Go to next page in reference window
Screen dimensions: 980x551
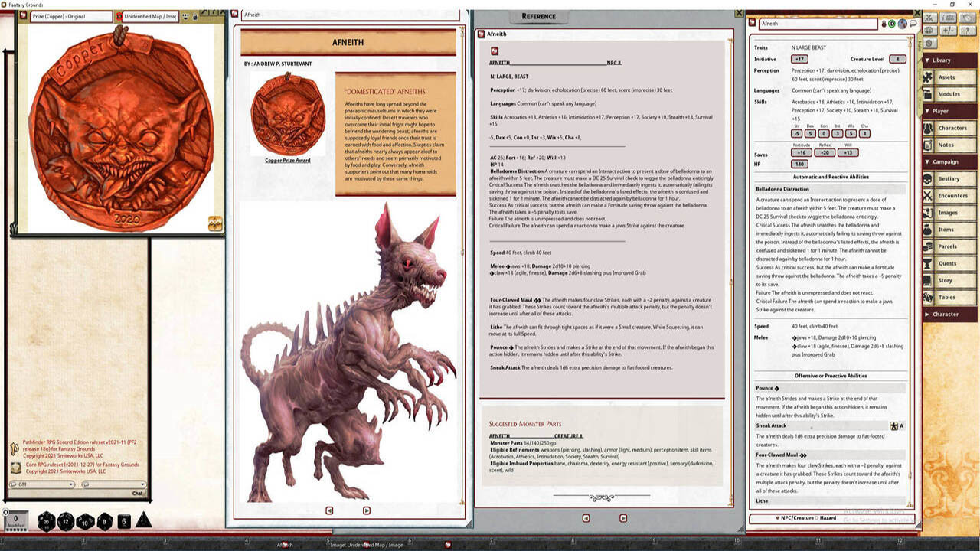click(x=622, y=518)
